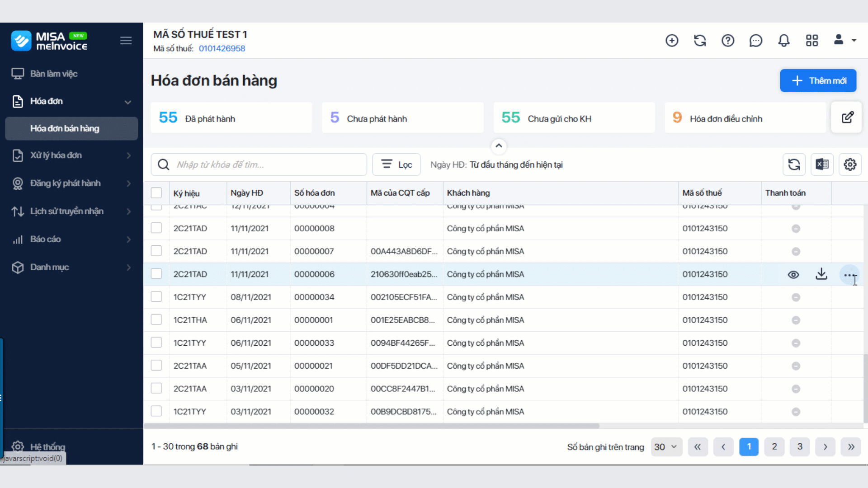Open the notifications bell
868x488 pixels.
(784, 41)
